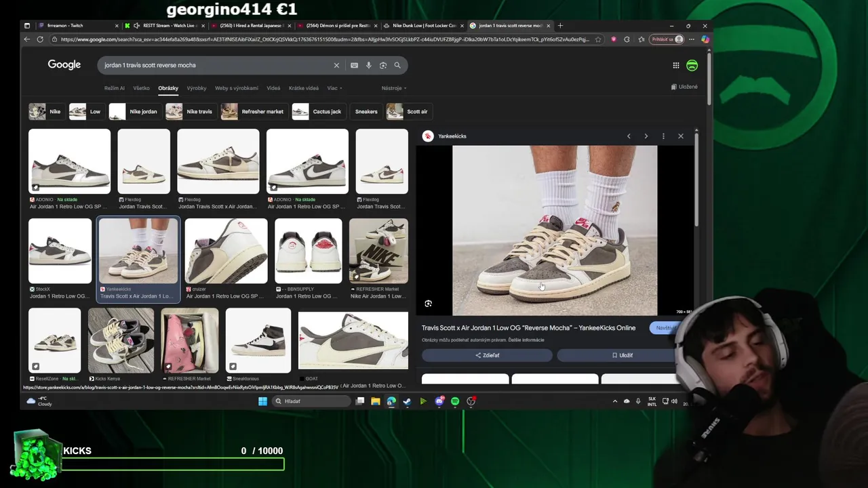Click the Zdieľať share button
This screenshot has height=488, width=868.
tap(487, 355)
